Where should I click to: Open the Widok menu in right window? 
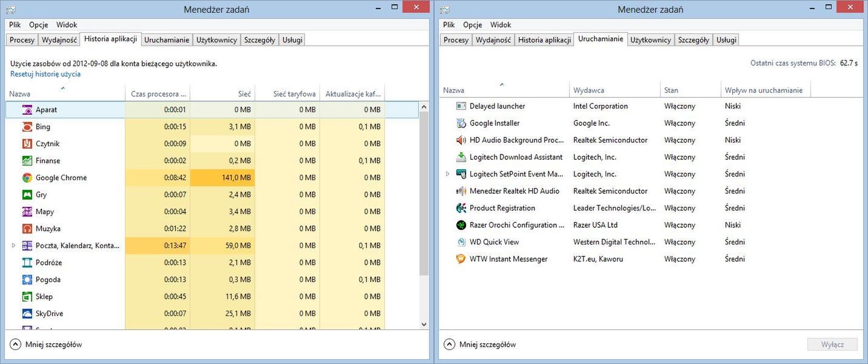coord(501,25)
